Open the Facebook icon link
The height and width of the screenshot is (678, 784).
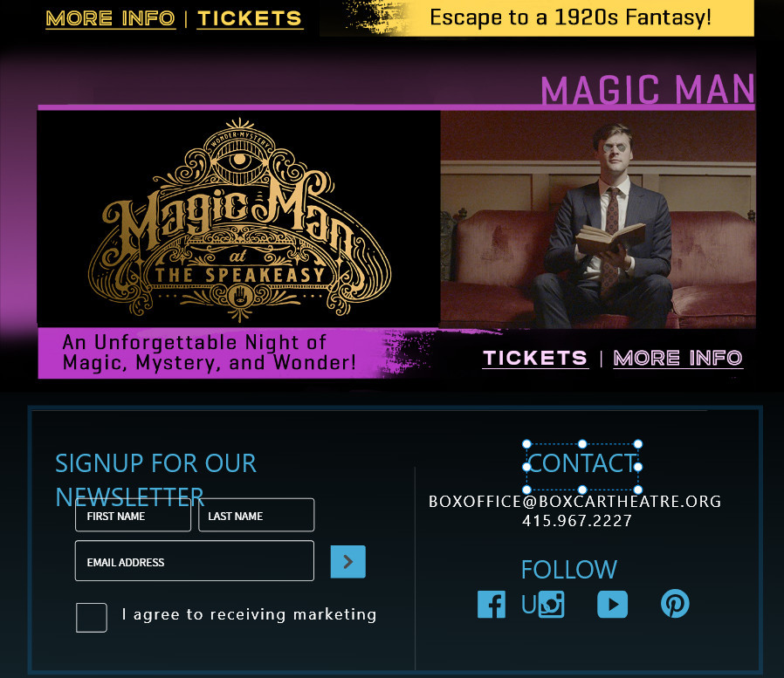491,604
